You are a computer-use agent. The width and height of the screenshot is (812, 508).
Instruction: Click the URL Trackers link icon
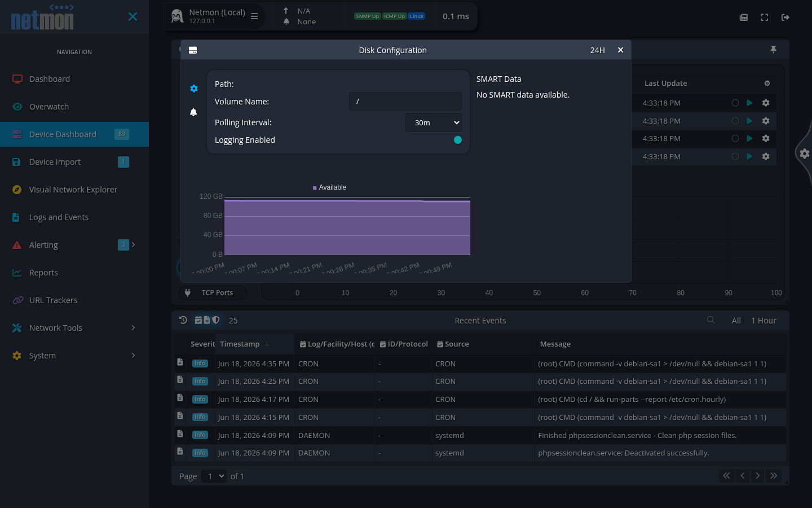(17, 300)
